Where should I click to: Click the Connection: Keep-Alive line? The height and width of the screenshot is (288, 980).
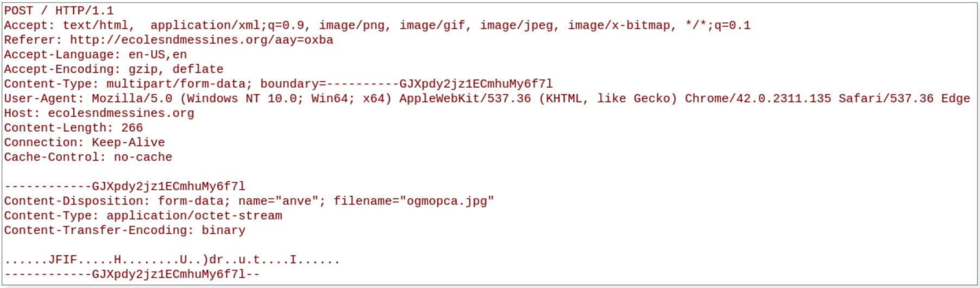click(84, 143)
